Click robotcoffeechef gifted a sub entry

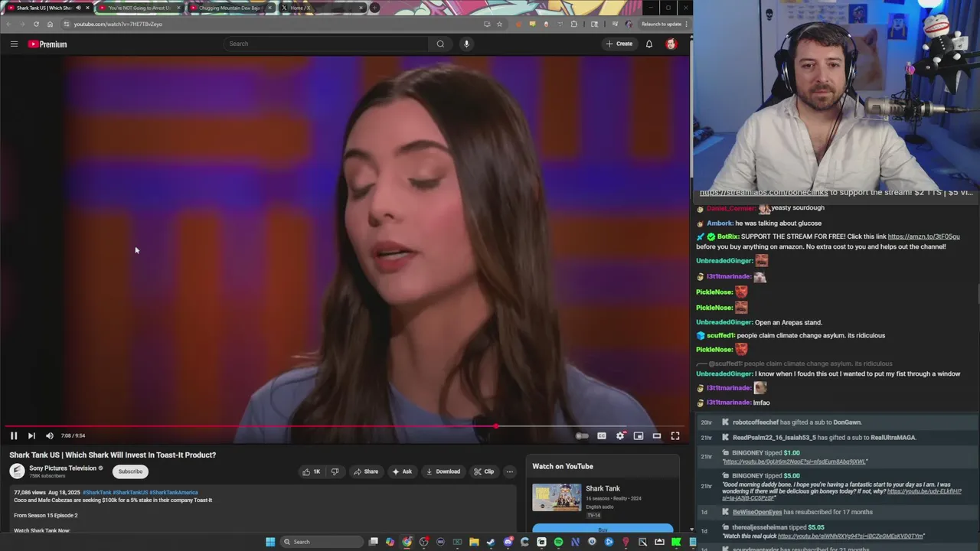click(838, 422)
